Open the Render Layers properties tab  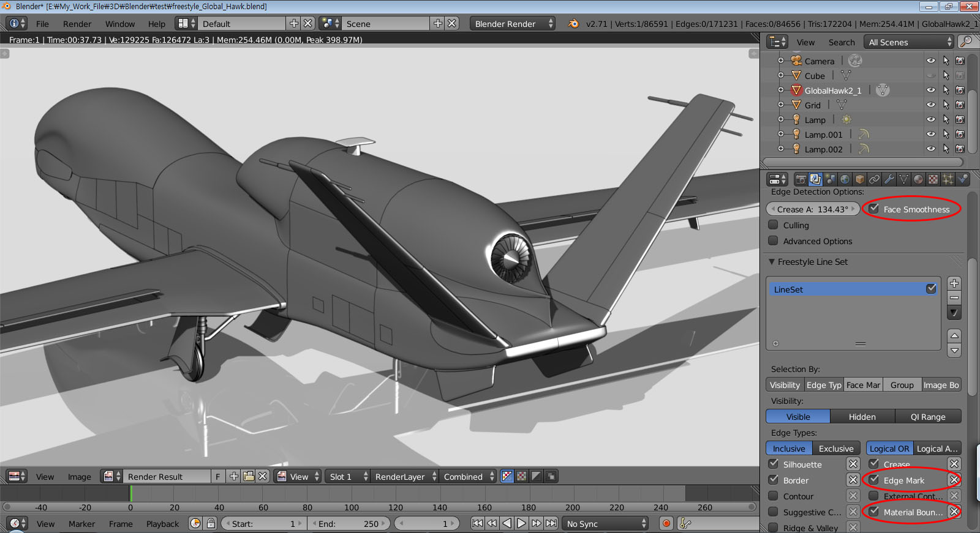(x=815, y=179)
